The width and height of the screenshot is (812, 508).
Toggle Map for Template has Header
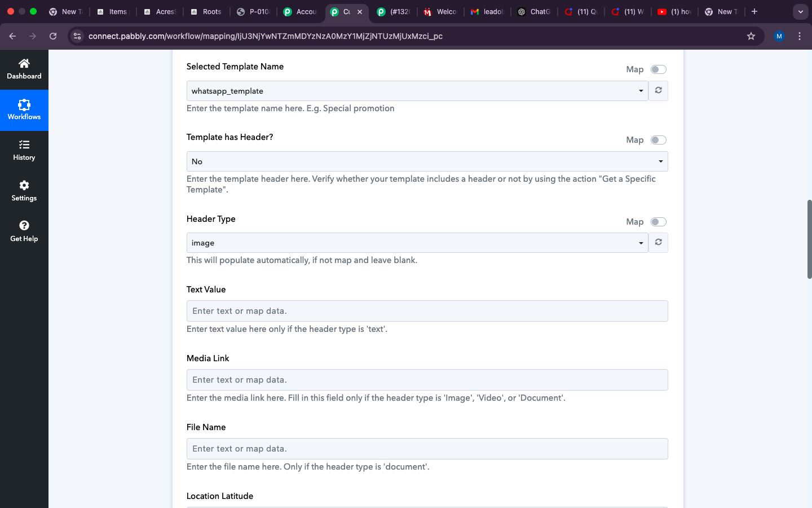coord(658,140)
